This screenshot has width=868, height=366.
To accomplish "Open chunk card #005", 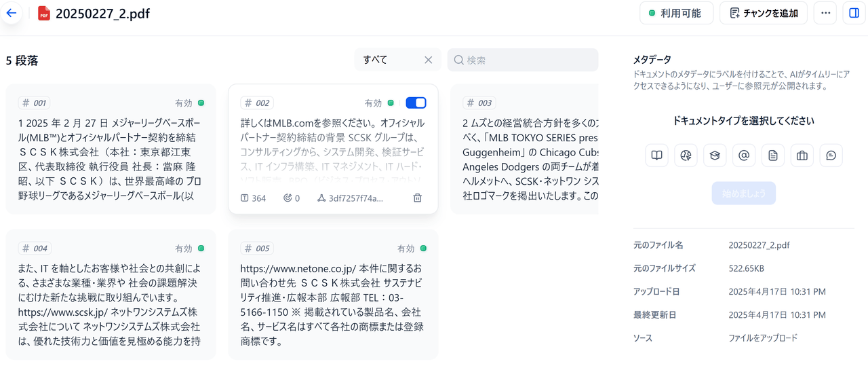I will [333, 295].
